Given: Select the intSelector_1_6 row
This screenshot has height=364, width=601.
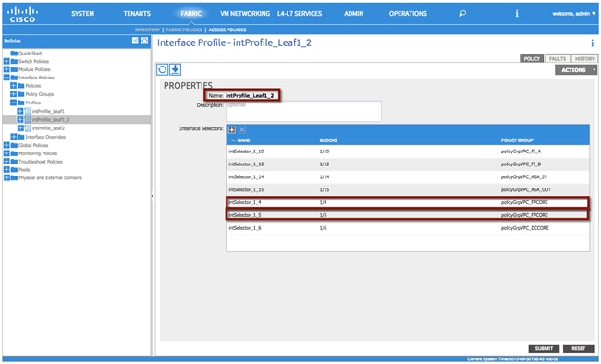Looking at the screenshot, I should [408, 228].
